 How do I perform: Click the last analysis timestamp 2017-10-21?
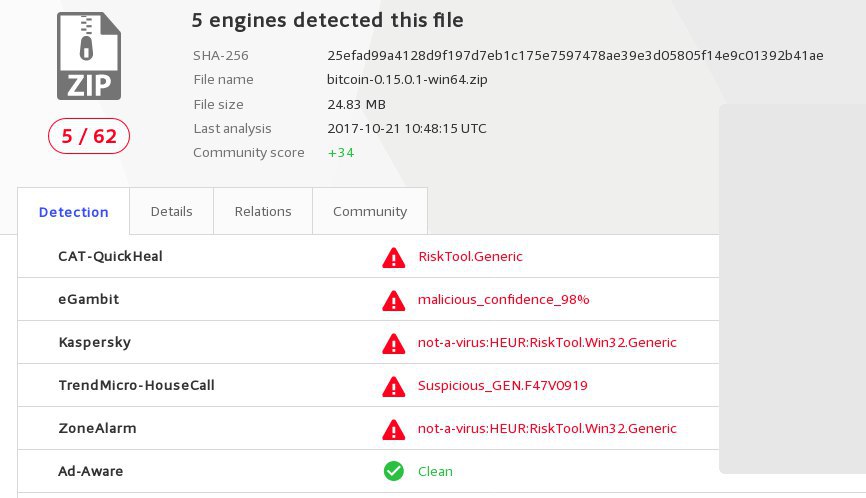pos(406,129)
